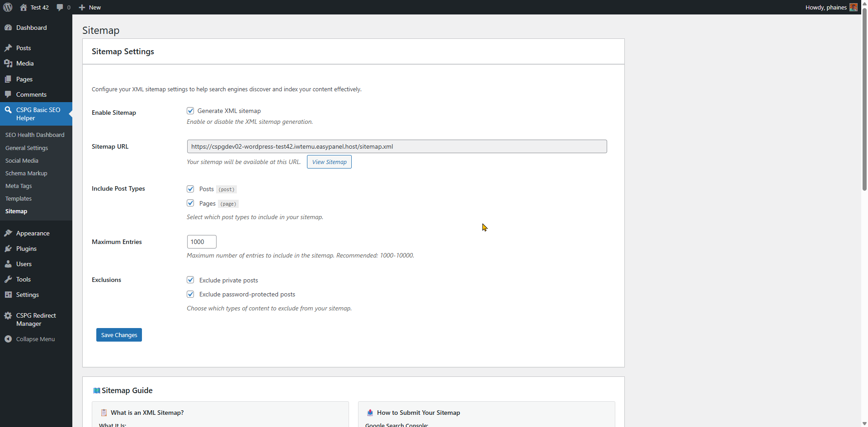Select the Dashboard icon in the sidebar
868x427 pixels.
coord(9,28)
